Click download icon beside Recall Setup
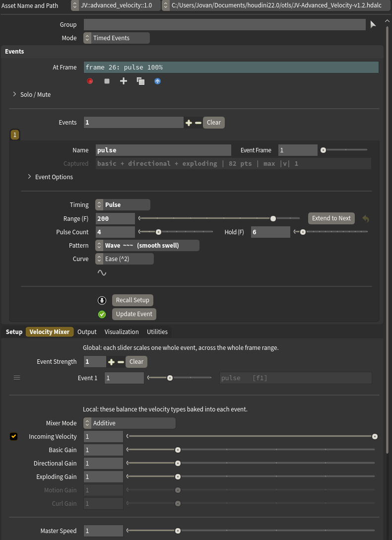The image size is (392, 540). pos(102,300)
